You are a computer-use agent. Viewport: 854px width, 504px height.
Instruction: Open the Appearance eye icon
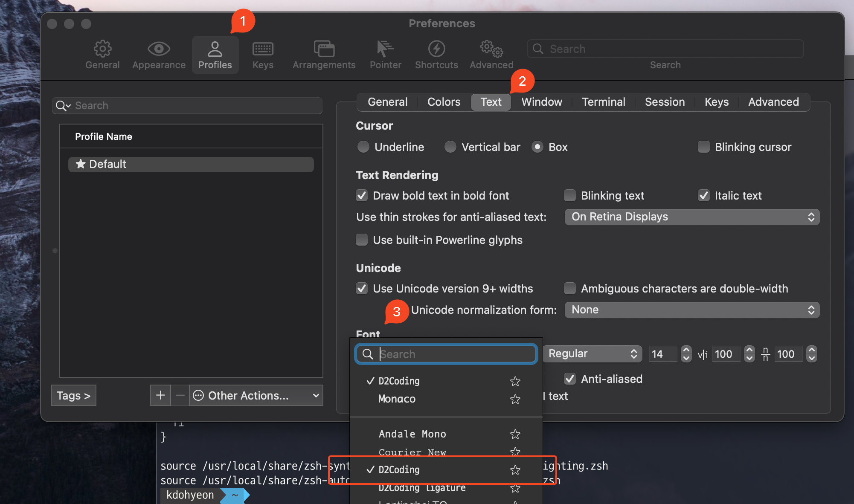click(x=159, y=49)
